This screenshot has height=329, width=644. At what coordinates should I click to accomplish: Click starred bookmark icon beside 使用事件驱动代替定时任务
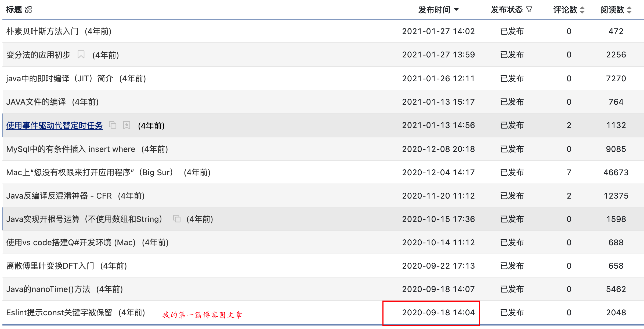coord(126,125)
